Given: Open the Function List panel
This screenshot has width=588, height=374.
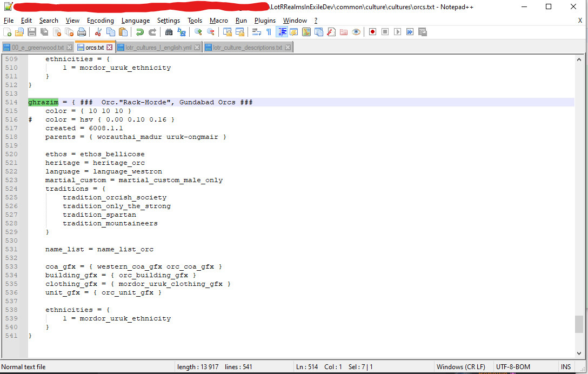Looking at the screenshot, I should 331,32.
